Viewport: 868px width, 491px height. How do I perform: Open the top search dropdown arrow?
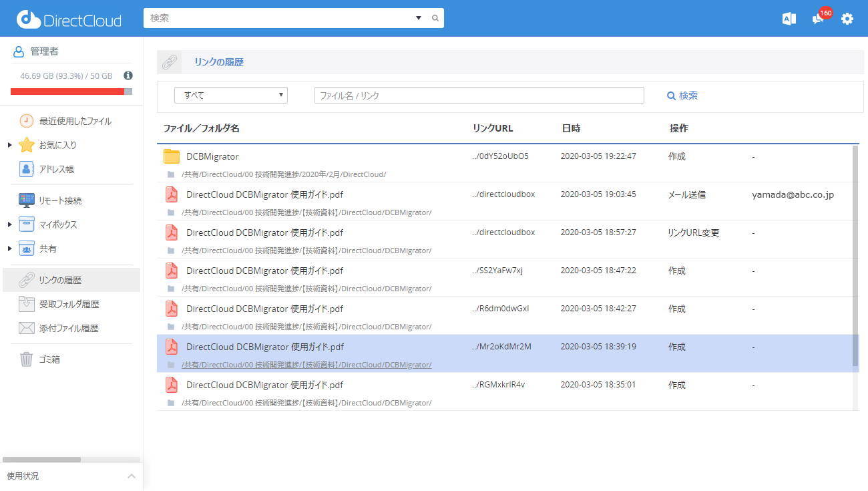pyautogui.click(x=419, y=18)
